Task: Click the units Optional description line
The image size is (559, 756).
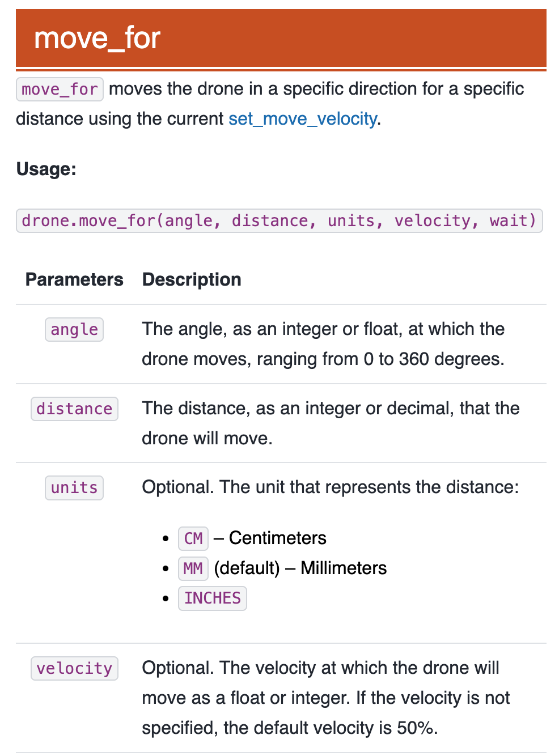Action: tap(330, 487)
